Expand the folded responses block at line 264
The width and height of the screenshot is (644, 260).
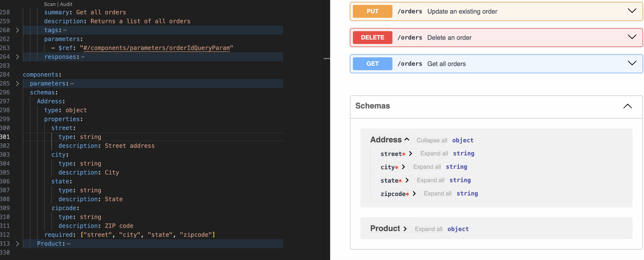pyautogui.click(x=17, y=57)
